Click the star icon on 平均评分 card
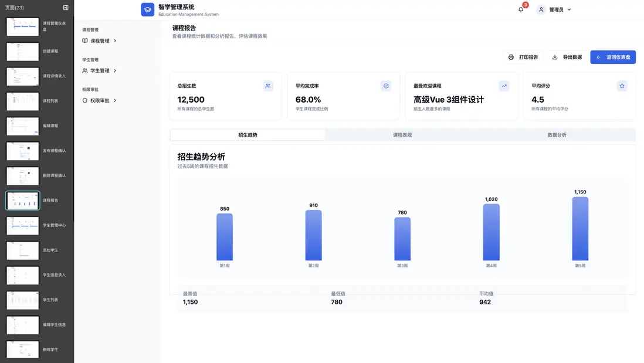 622,86
